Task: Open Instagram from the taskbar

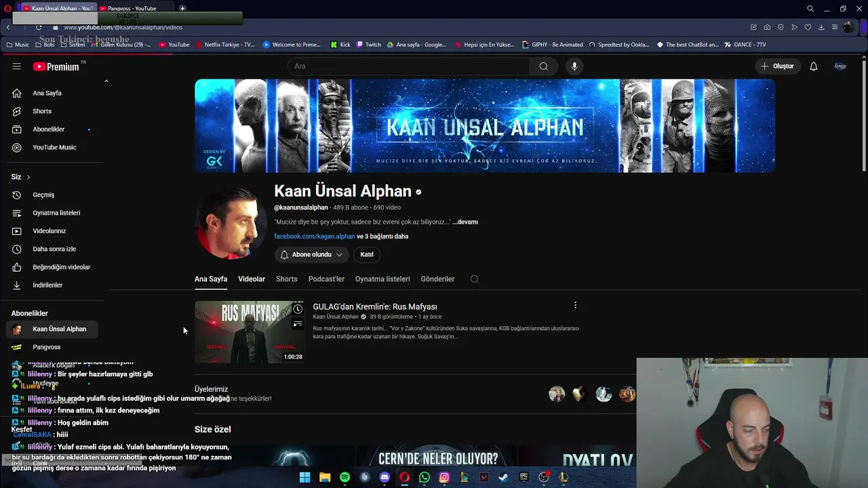Action: click(444, 477)
